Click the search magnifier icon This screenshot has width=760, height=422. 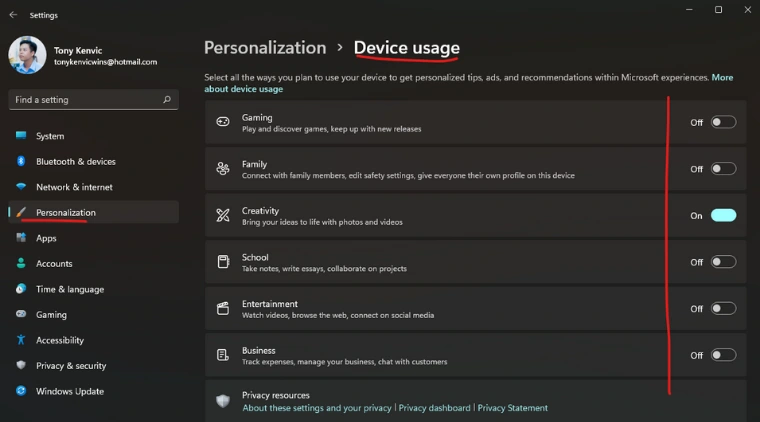click(x=167, y=100)
